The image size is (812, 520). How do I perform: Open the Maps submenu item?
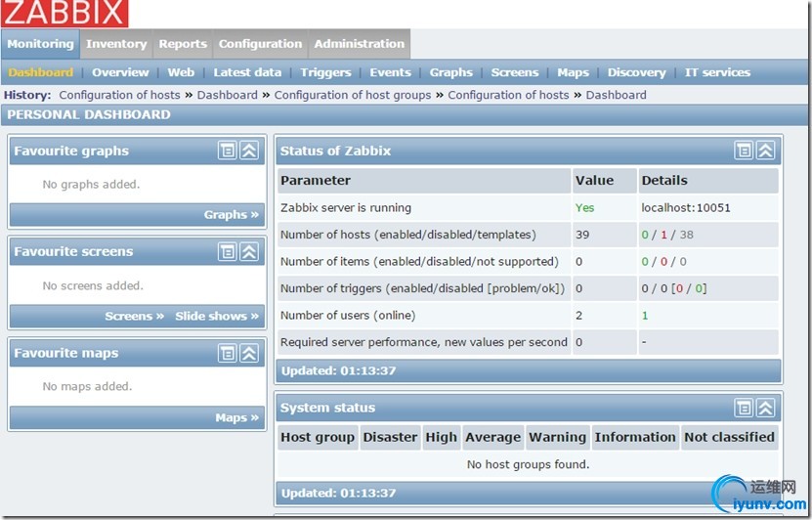coord(573,72)
